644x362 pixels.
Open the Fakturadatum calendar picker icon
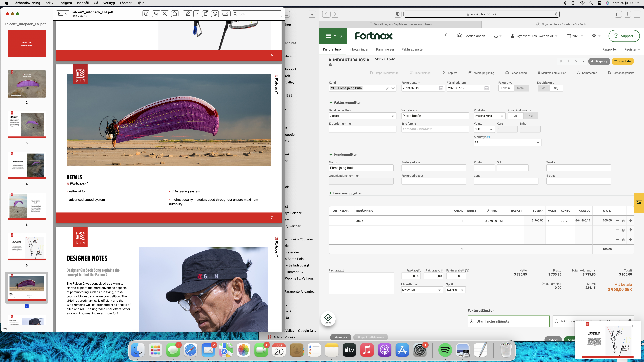pyautogui.click(x=441, y=88)
